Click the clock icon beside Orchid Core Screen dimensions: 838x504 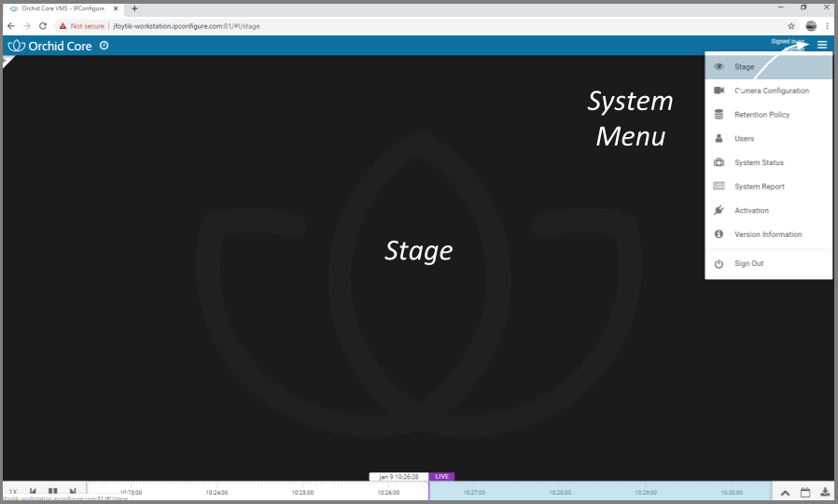pos(105,46)
